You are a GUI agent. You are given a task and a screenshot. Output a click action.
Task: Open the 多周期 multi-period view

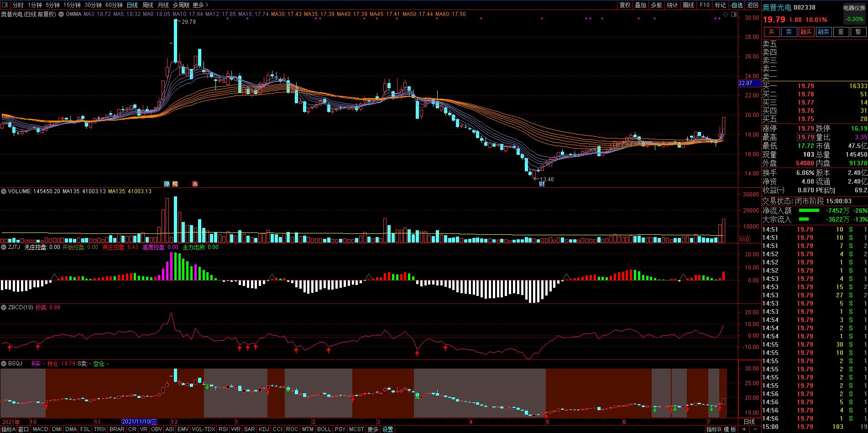point(181,5)
